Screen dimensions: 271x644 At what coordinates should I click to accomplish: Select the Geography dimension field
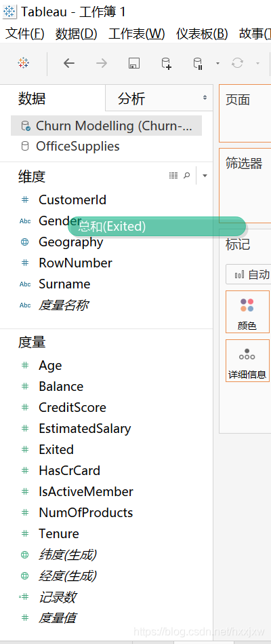71,242
